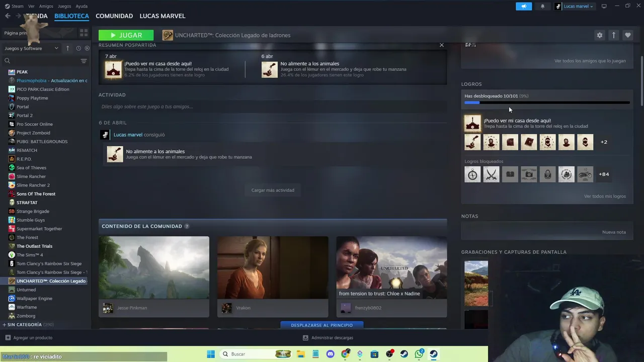Viewport: 644px width, 362px height.
Task: Open Lucas marvel link in activity feed
Action: [128, 135]
